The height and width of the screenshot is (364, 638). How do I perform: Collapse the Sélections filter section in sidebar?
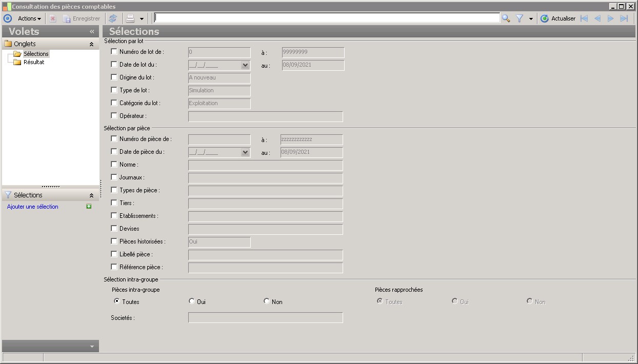click(x=91, y=195)
